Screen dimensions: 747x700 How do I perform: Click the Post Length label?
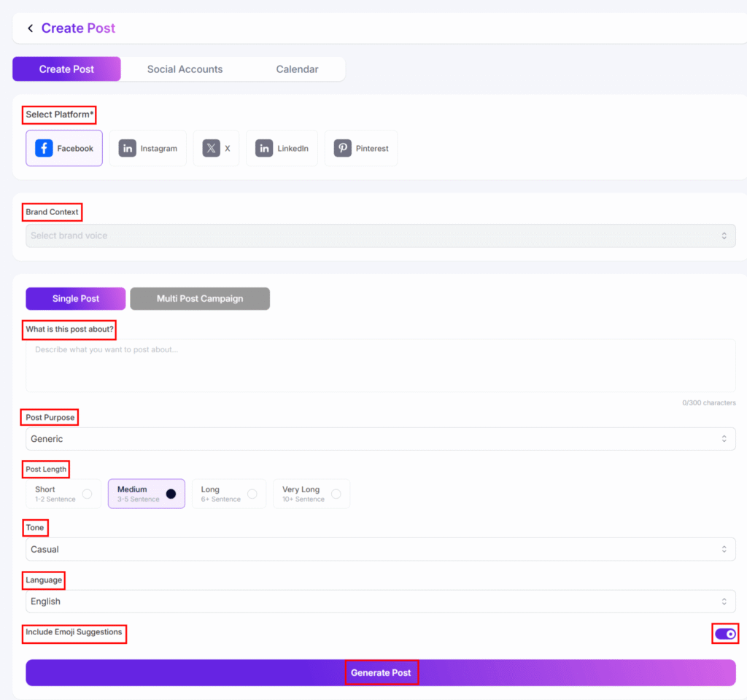(x=46, y=469)
